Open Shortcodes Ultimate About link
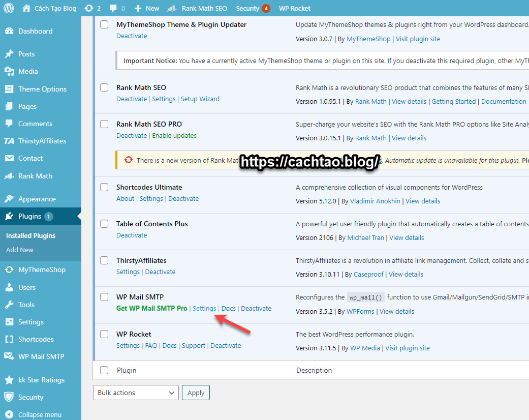The width and height of the screenshot is (529, 420). click(x=125, y=198)
